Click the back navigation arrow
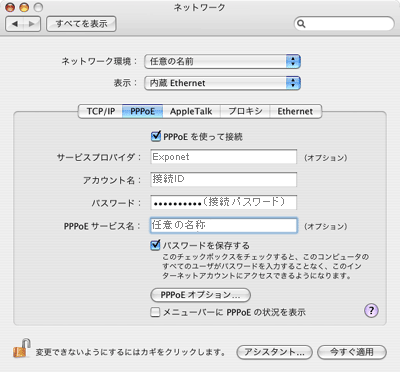The height and width of the screenshot is (372, 400). coord(15,24)
